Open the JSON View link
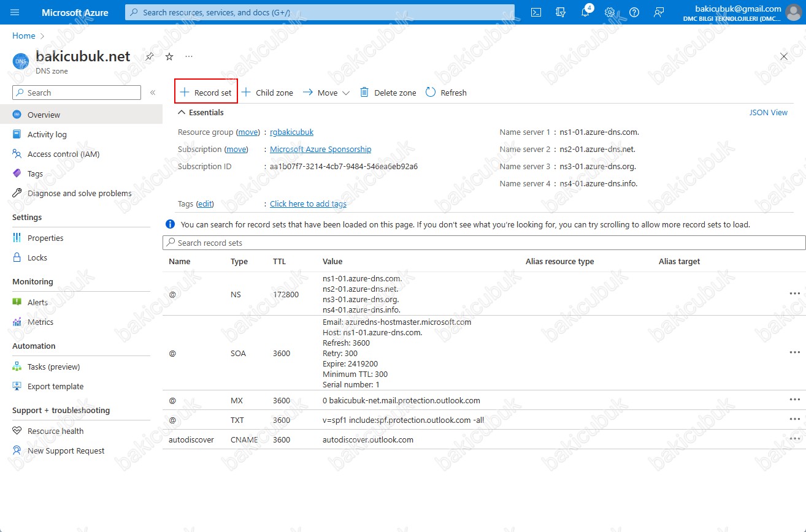The height and width of the screenshot is (532, 806). click(768, 113)
